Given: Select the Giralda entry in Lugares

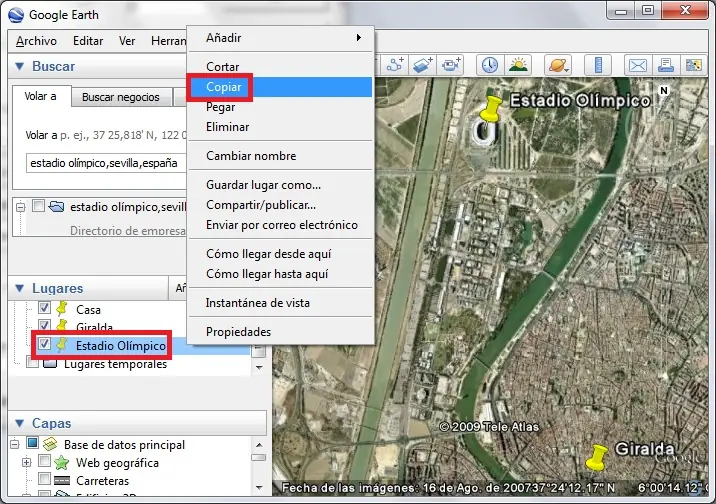Looking at the screenshot, I should pos(94,327).
